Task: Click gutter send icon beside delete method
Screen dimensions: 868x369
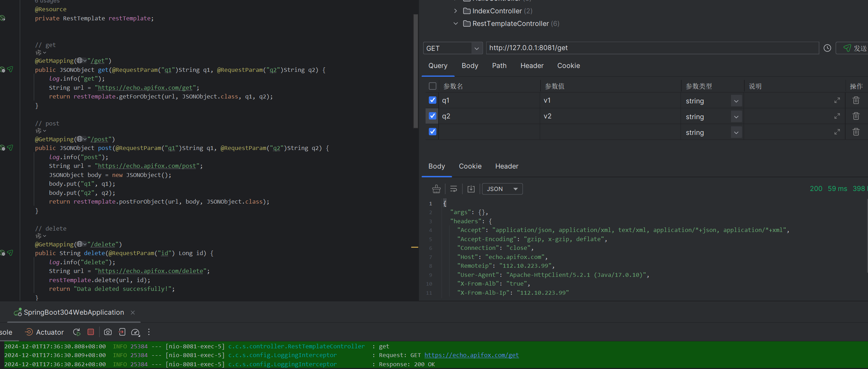Action: 10,253
